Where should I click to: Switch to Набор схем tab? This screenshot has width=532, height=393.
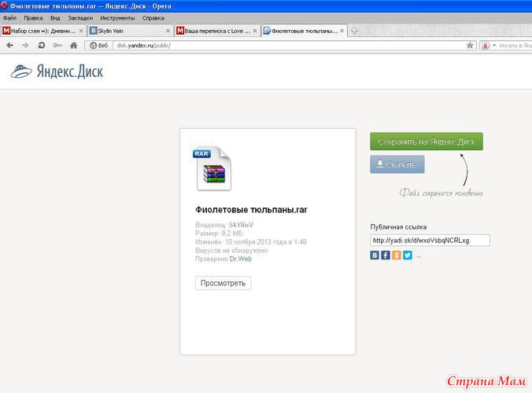point(43,31)
